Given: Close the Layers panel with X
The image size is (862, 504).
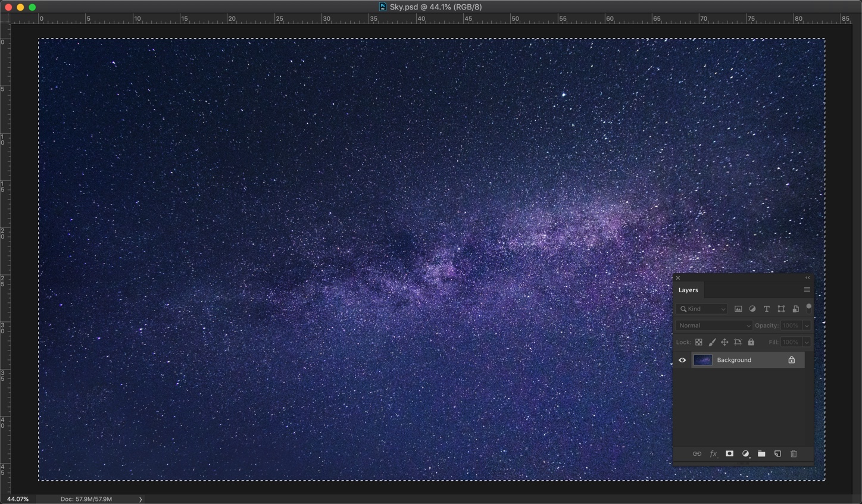Looking at the screenshot, I should click(677, 278).
